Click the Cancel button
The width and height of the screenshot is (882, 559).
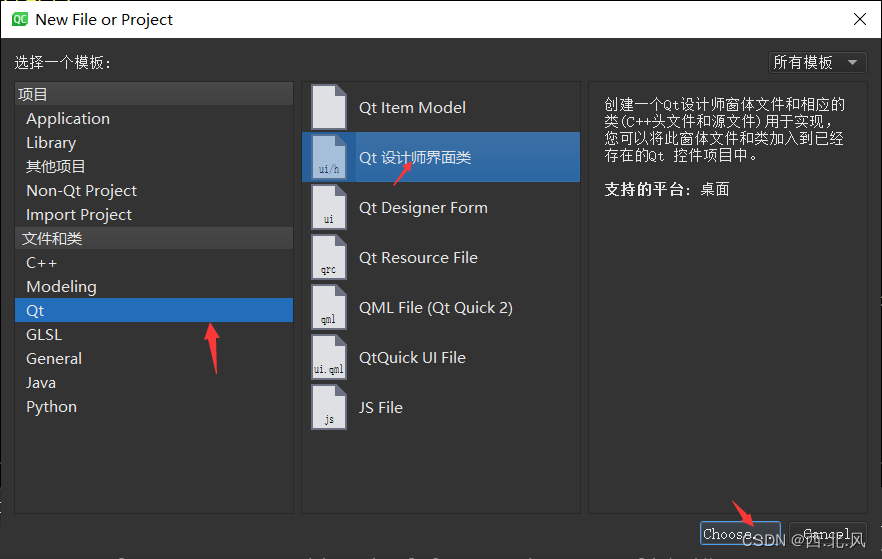point(827,533)
